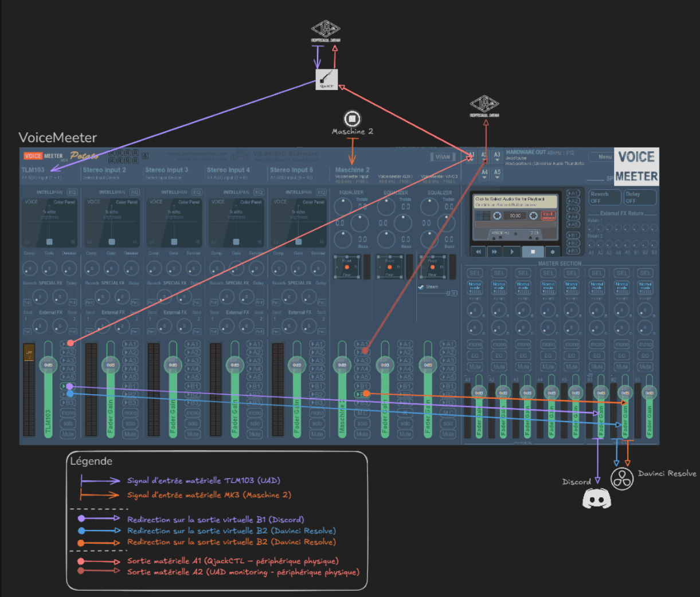
Task: Click the Maschine 2 green fader knob
Action: coord(342,365)
